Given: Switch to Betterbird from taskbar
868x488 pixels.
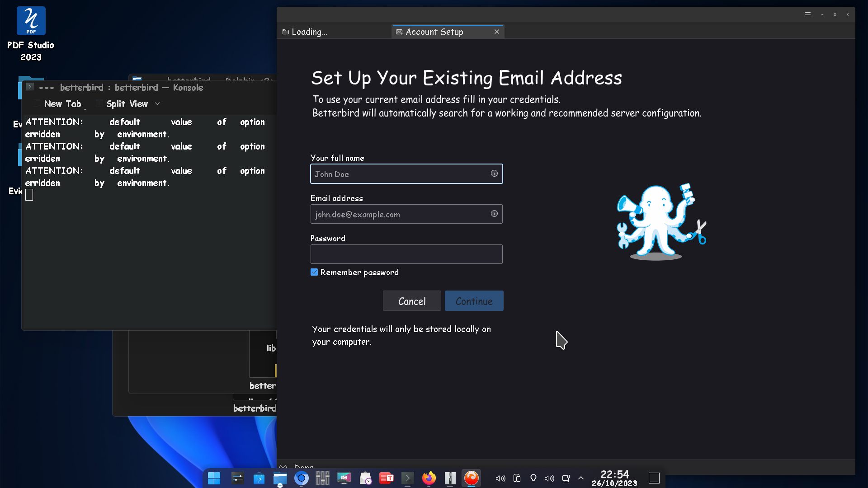Looking at the screenshot, I should (472, 478).
